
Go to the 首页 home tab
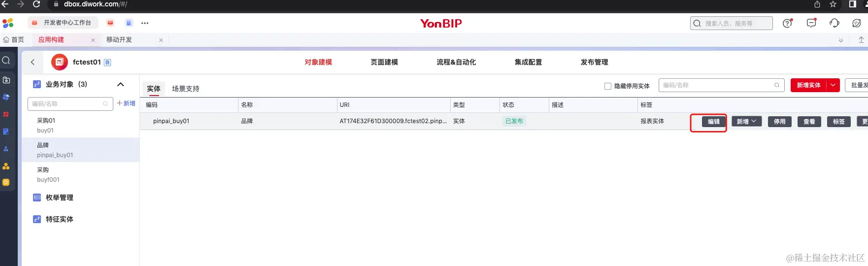(14, 40)
